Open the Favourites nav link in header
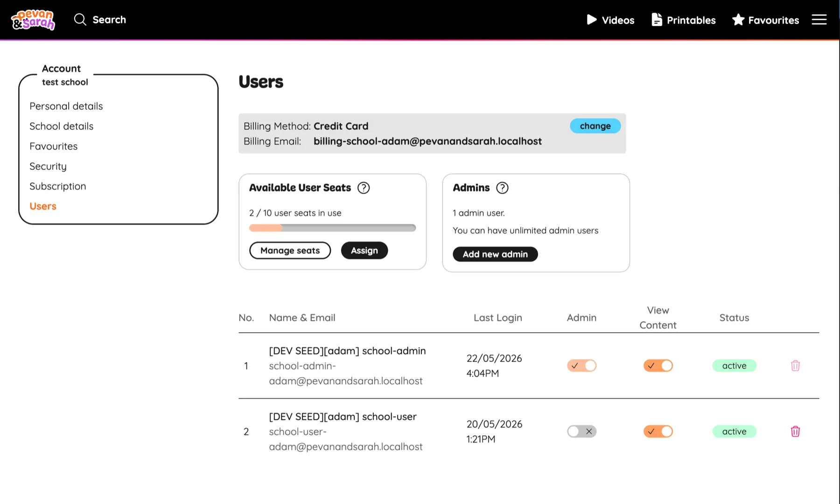Image resolution: width=840 pixels, height=504 pixels. point(765,20)
